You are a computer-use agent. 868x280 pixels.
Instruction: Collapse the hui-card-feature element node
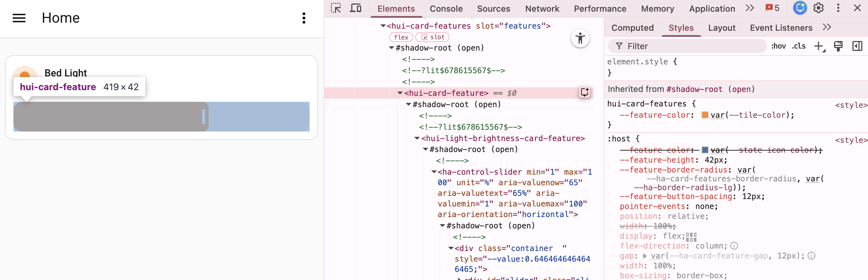click(x=400, y=93)
